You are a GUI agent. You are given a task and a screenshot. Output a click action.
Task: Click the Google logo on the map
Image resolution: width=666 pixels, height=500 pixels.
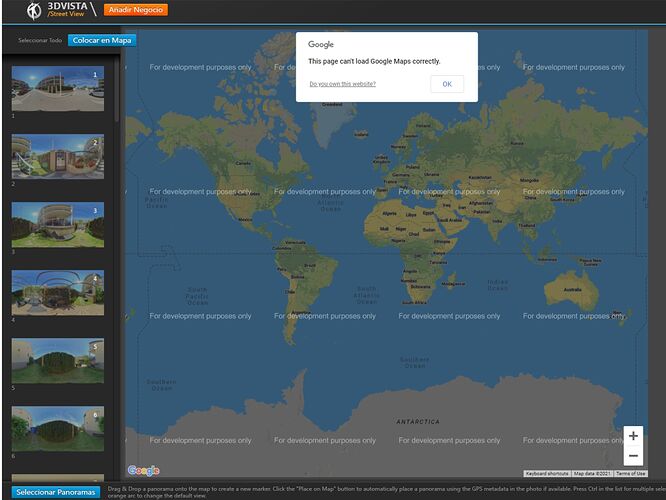144,470
